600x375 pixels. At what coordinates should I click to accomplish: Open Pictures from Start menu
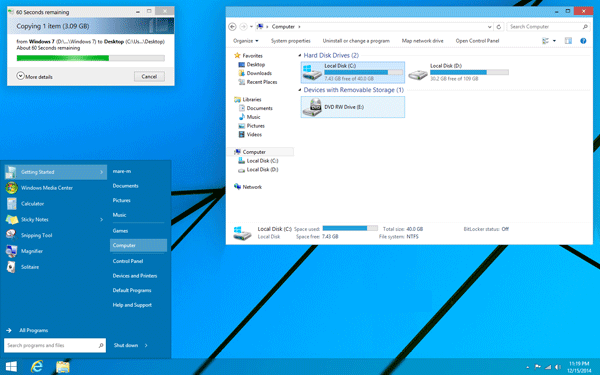click(x=122, y=201)
